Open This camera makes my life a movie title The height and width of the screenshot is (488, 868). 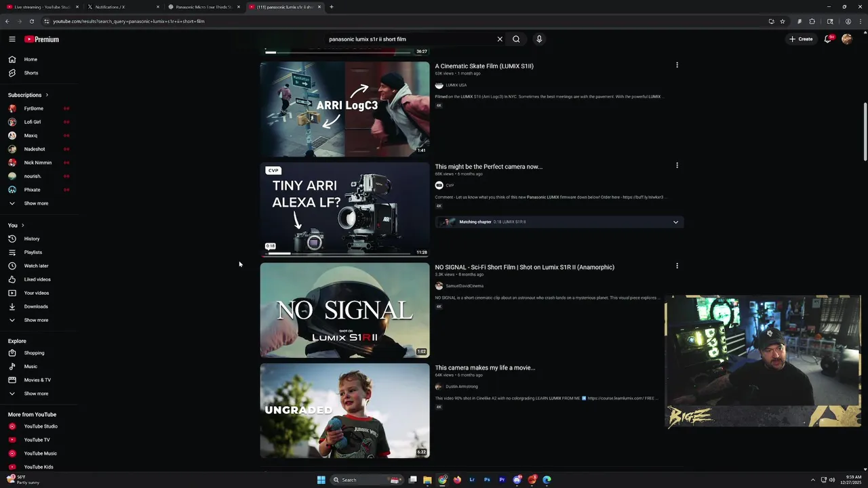(x=485, y=367)
